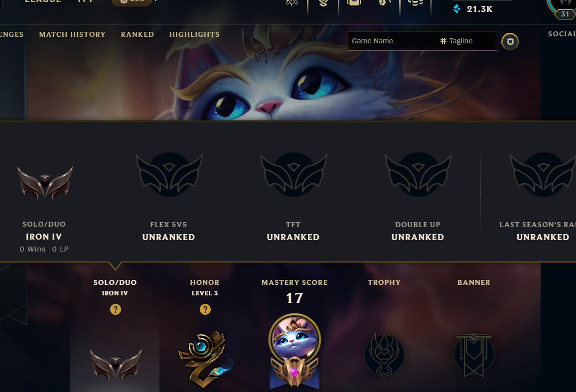The width and height of the screenshot is (576, 392).
Task: Open the Social panel header
Action: pos(562,34)
